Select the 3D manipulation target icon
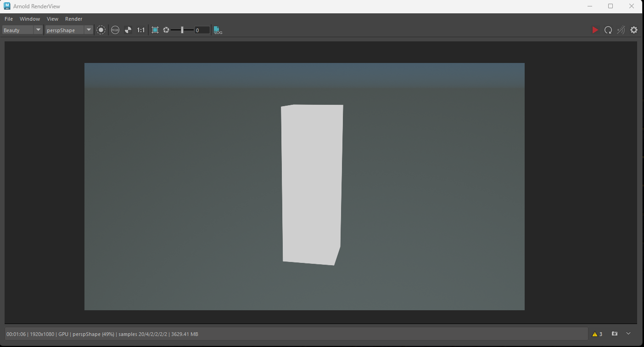Image resolution: width=644 pixels, height=347 pixels. click(x=101, y=29)
